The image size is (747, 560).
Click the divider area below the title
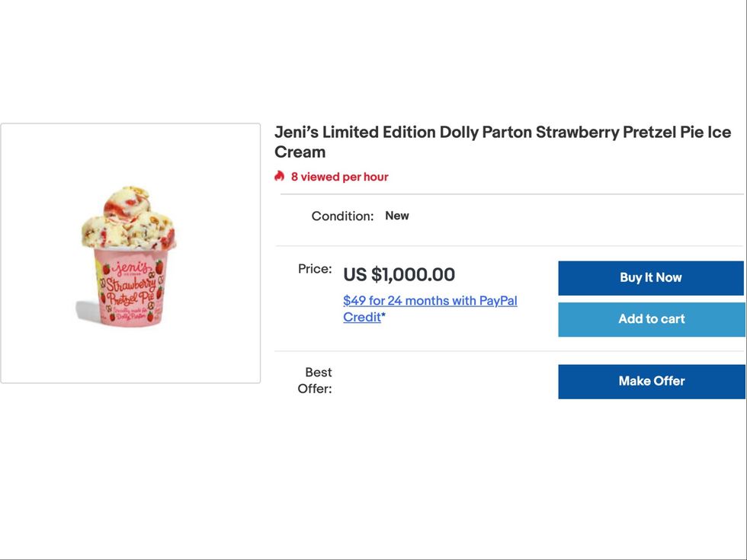[511, 196]
